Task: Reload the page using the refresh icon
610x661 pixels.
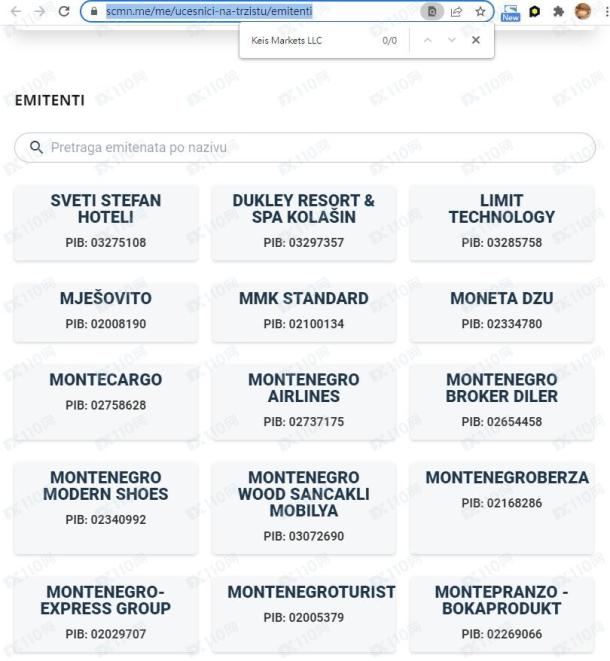Action: coord(64,11)
